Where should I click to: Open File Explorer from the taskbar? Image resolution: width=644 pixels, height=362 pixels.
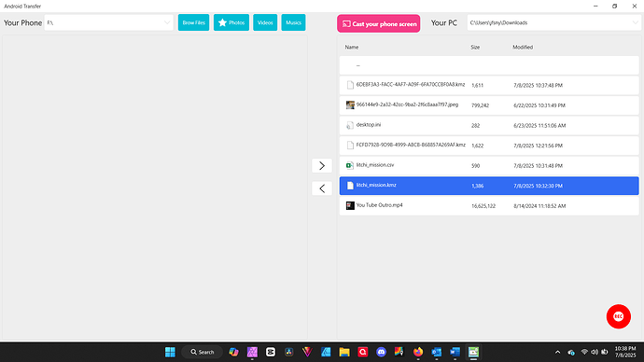click(x=344, y=352)
